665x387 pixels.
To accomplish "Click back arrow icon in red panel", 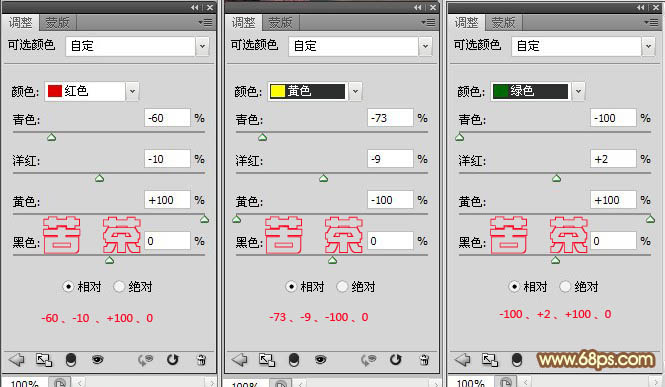I will click(x=17, y=360).
